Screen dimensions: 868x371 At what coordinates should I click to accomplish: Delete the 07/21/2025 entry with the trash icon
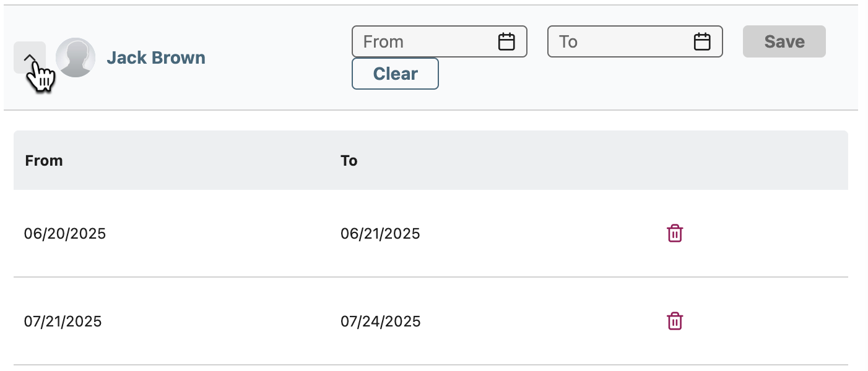(x=675, y=322)
